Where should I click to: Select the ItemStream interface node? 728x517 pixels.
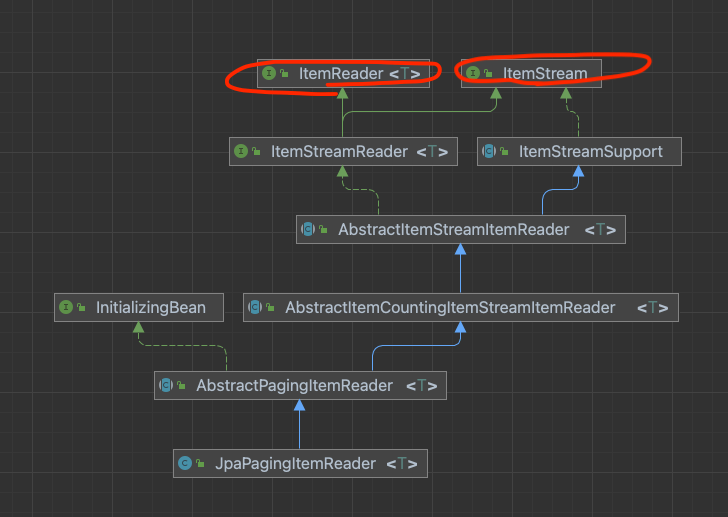click(531, 73)
